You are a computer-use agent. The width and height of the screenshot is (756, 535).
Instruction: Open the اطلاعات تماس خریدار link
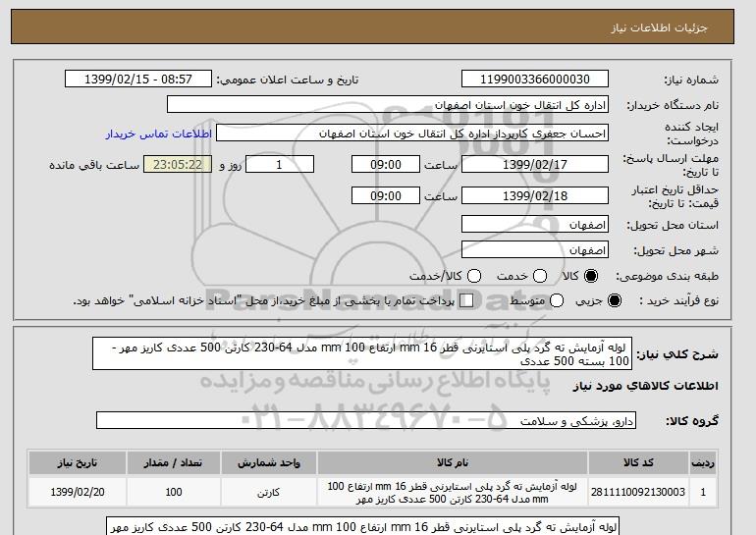[x=159, y=134]
